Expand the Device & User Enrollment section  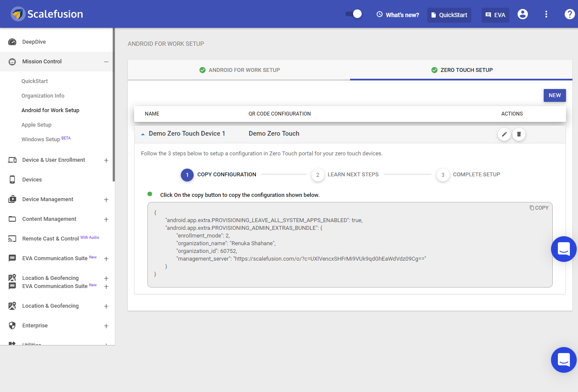tap(106, 160)
